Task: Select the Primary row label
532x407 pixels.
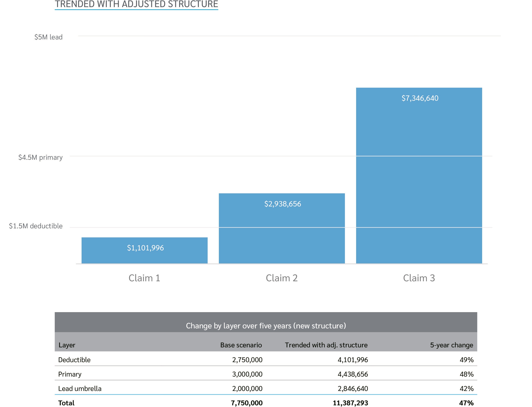Action: [x=70, y=374]
